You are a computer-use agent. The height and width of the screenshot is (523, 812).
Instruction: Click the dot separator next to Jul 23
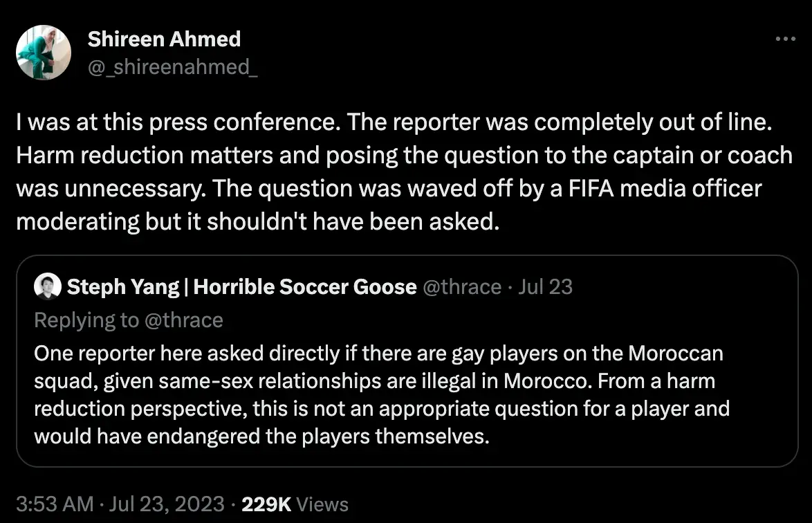pyautogui.click(x=510, y=286)
